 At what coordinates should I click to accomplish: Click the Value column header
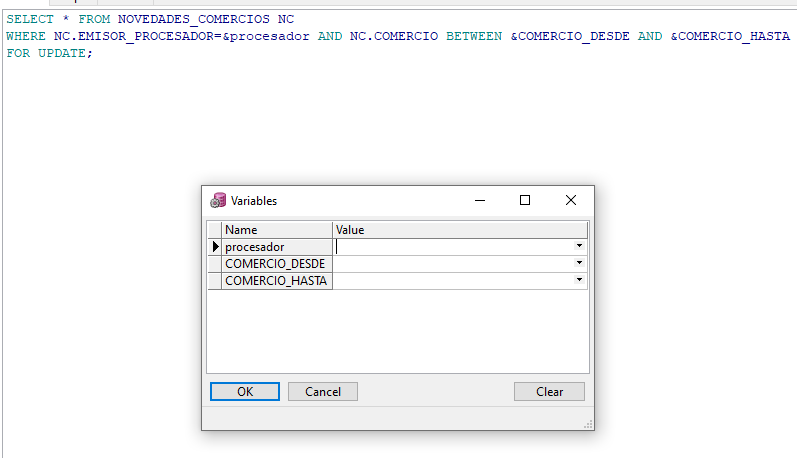[460, 230]
